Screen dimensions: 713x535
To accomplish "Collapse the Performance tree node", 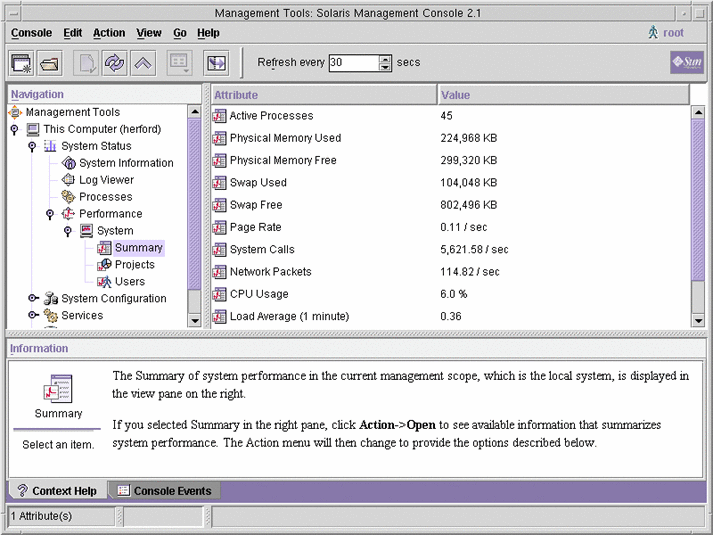I will (50, 214).
